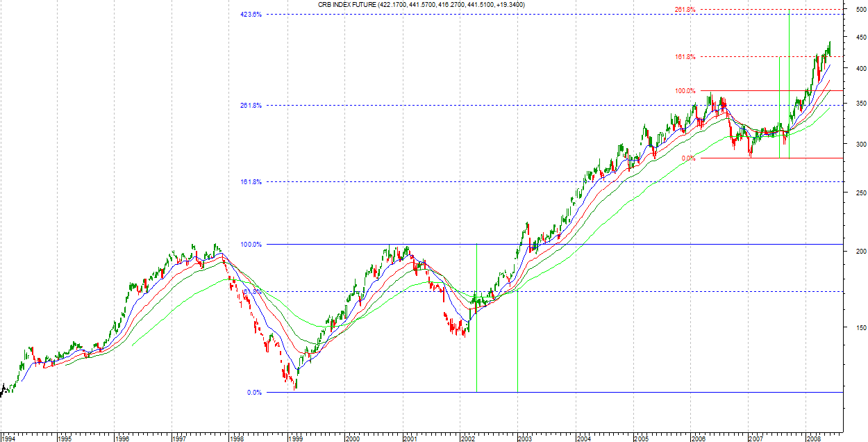Select the blue 423.6% Fibonacci label
The image size is (868, 442).
tap(251, 15)
